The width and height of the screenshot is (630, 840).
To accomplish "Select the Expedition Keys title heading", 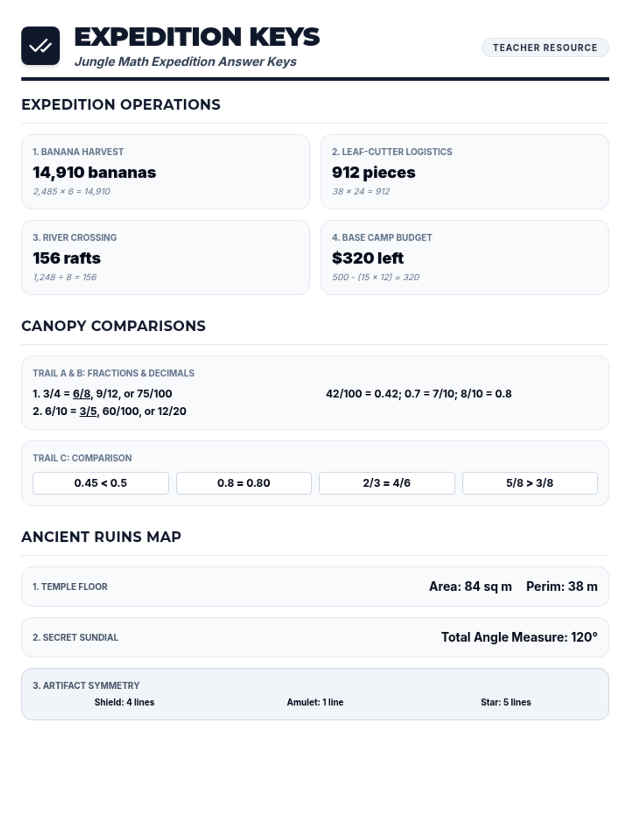I will 197,37.
